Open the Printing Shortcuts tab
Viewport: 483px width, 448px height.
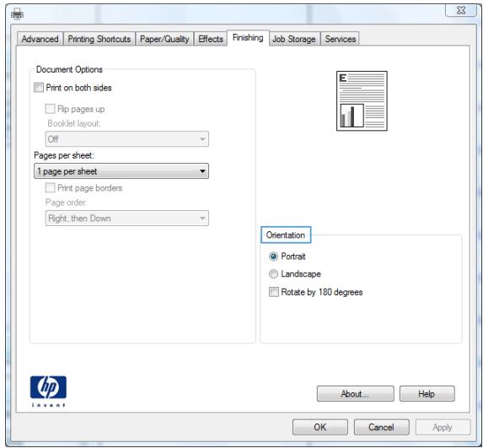coord(99,39)
